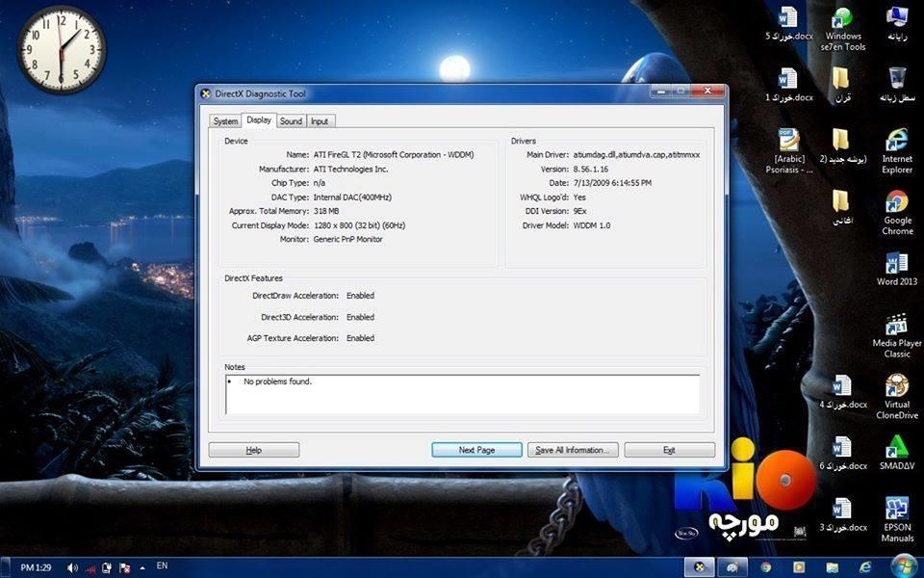Viewport: 924px width, 578px height.
Task: Click the DDI Version 9Ex value
Action: point(579,211)
